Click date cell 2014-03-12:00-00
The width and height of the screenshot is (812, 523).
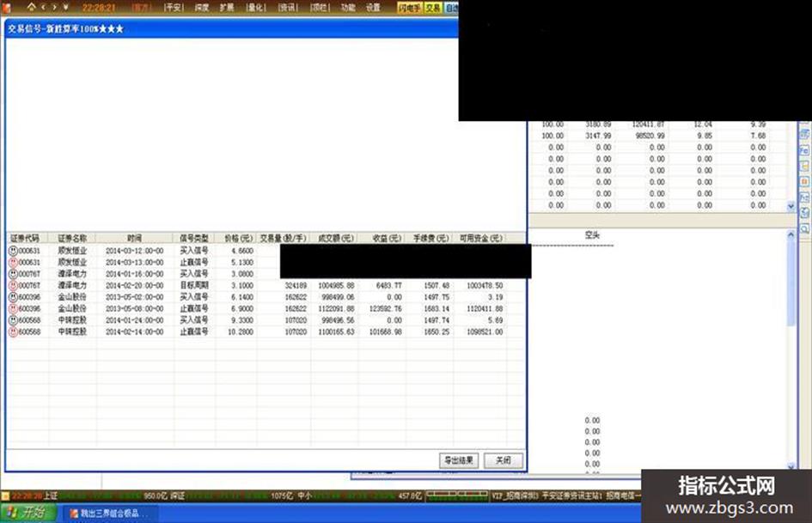[135, 251]
